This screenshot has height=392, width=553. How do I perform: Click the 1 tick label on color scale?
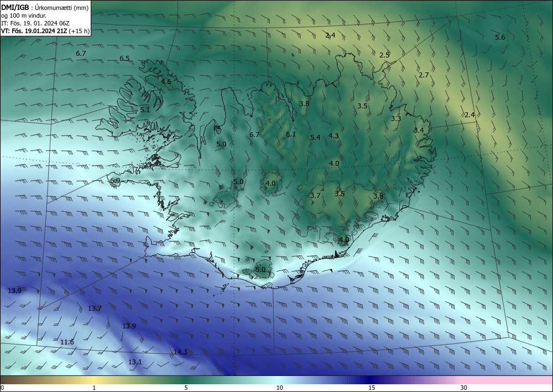coord(94,388)
